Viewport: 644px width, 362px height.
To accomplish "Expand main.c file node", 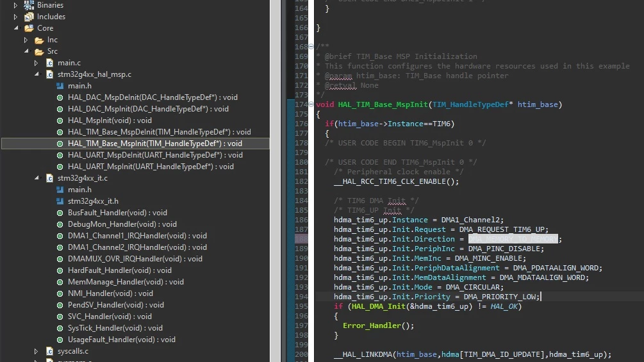I will point(36,63).
